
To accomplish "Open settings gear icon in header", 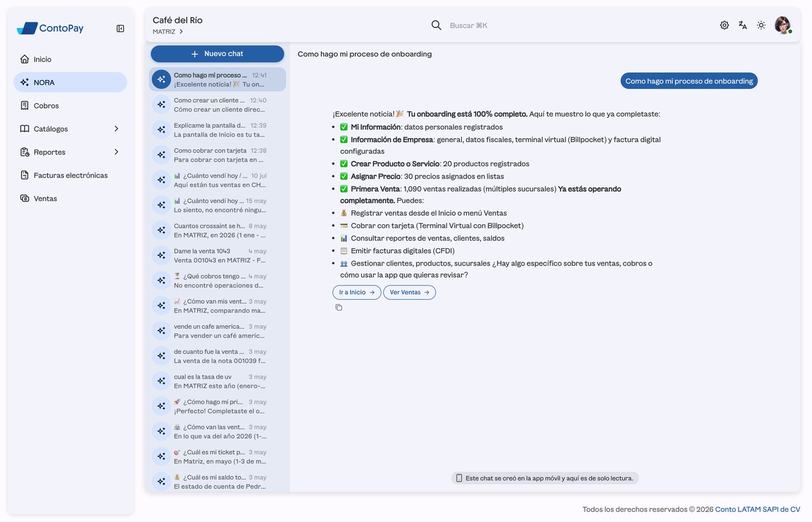I will [x=724, y=26].
